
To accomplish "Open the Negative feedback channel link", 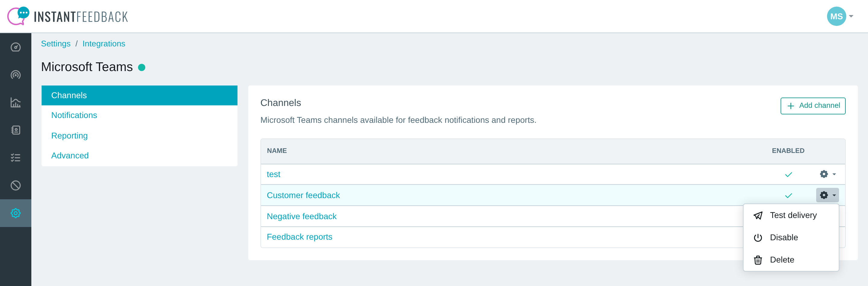I will pos(302,216).
